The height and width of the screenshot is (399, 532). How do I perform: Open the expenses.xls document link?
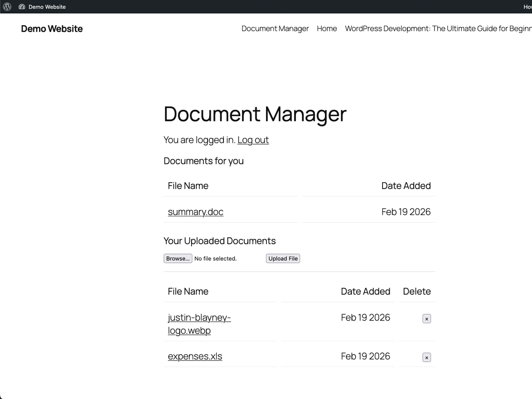195,356
